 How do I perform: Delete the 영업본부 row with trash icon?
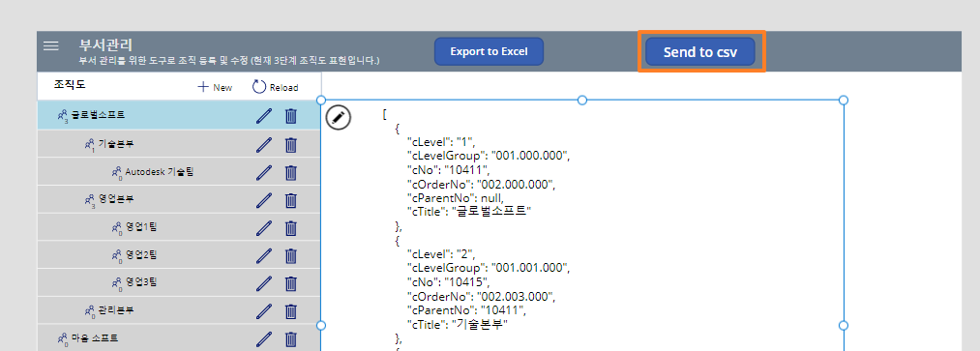pyautogui.click(x=290, y=200)
